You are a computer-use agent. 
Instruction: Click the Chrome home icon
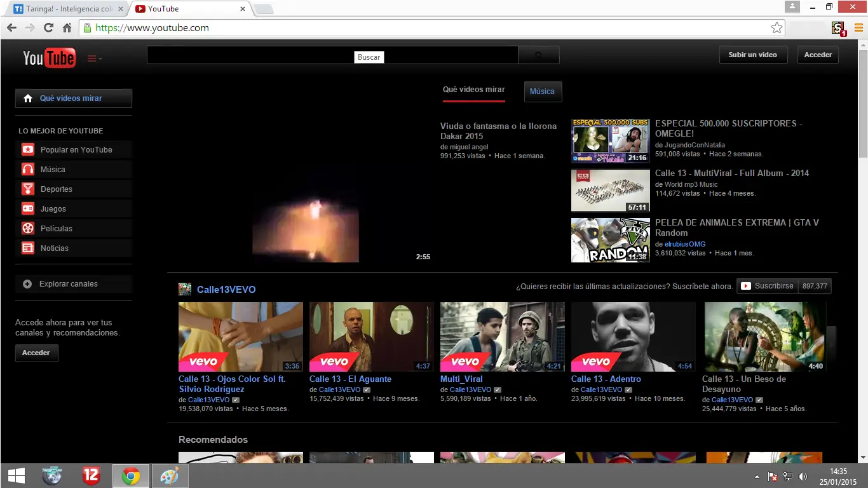67,28
